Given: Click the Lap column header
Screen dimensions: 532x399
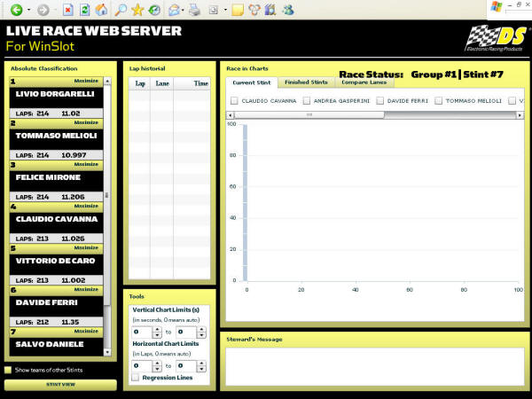Looking at the screenshot, I should 140,83.
